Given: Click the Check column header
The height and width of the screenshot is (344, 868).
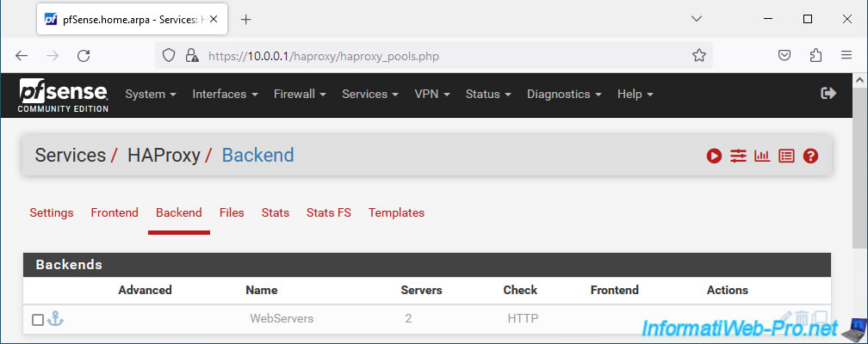Looking at the screenshot, I should (x=520, y=290).
